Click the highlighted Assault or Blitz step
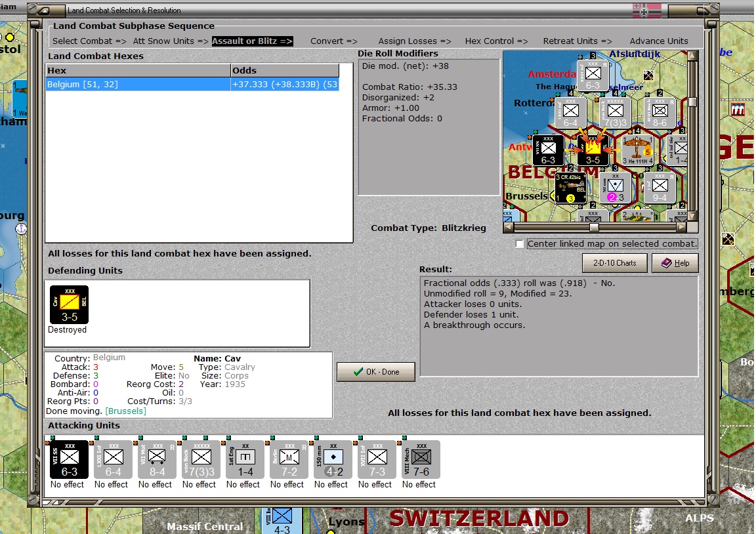 (x=252, y=41)
